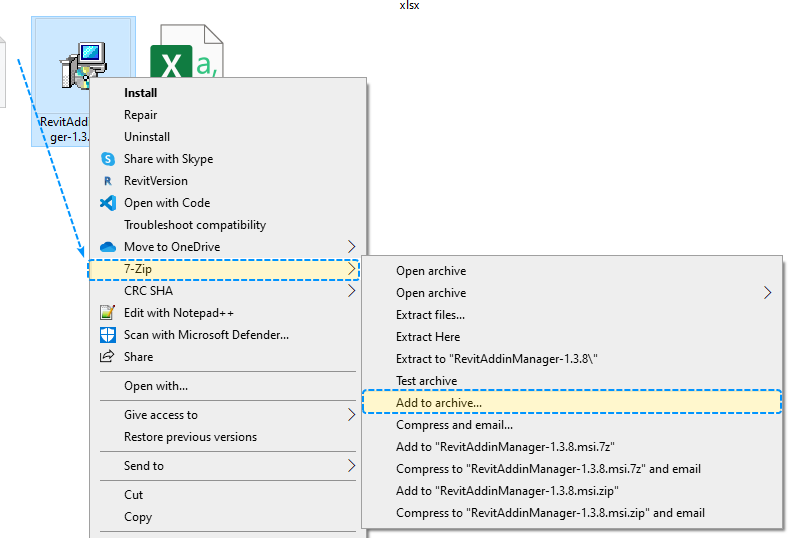Select Troubleshoot compatibility
Screen dimensions: 792x538
[228, 225]
